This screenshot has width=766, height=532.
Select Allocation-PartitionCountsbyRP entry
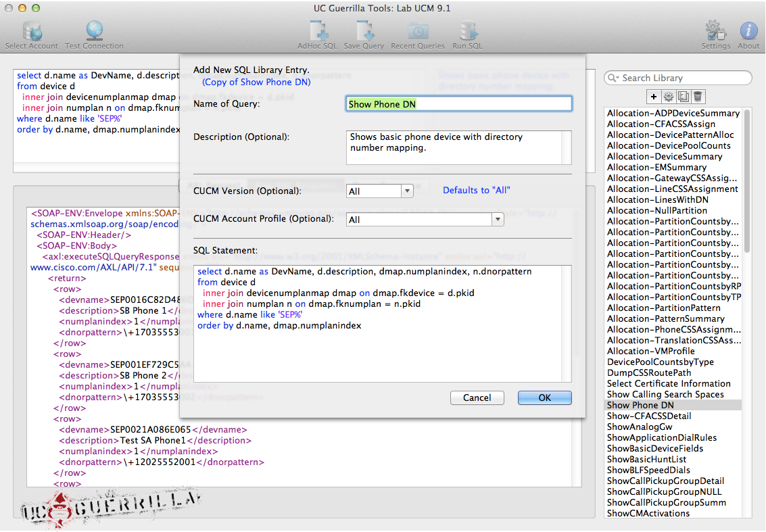[673, 286]
